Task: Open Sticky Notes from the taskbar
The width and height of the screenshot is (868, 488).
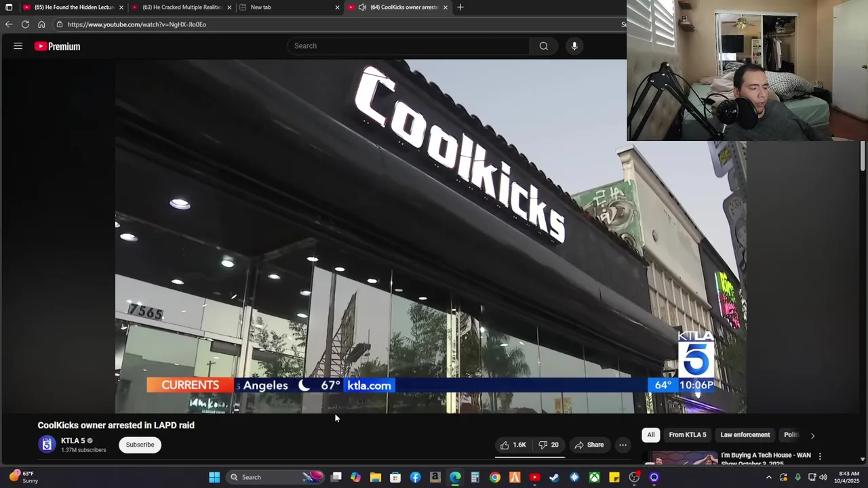Action: pyautogui.click(x=614, y=477)
